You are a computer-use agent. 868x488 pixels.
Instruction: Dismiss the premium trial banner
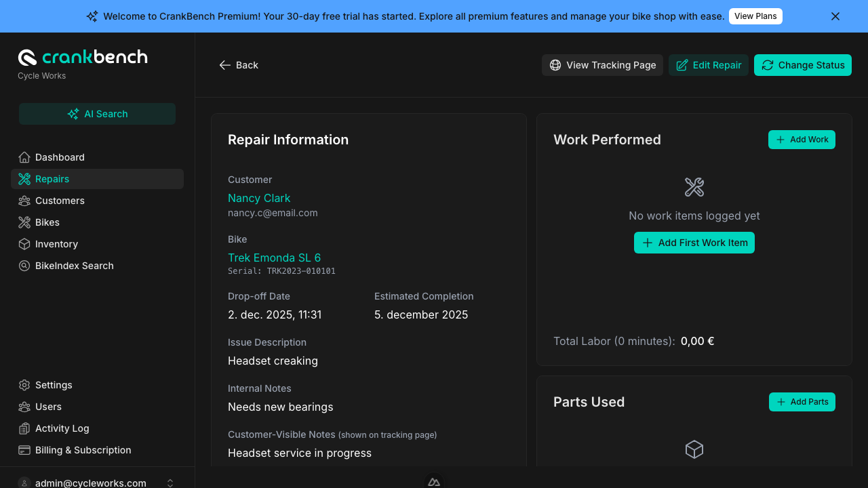point(835,16)
